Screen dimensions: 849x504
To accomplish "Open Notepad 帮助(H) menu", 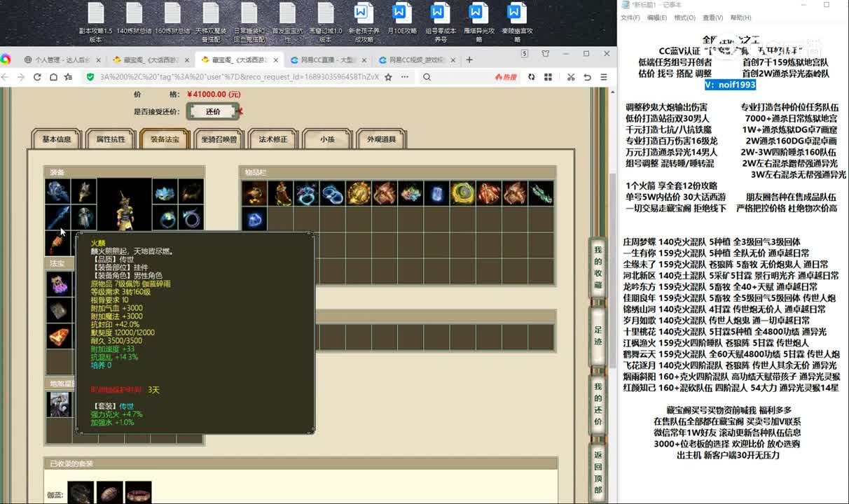I will click(740, 17).
